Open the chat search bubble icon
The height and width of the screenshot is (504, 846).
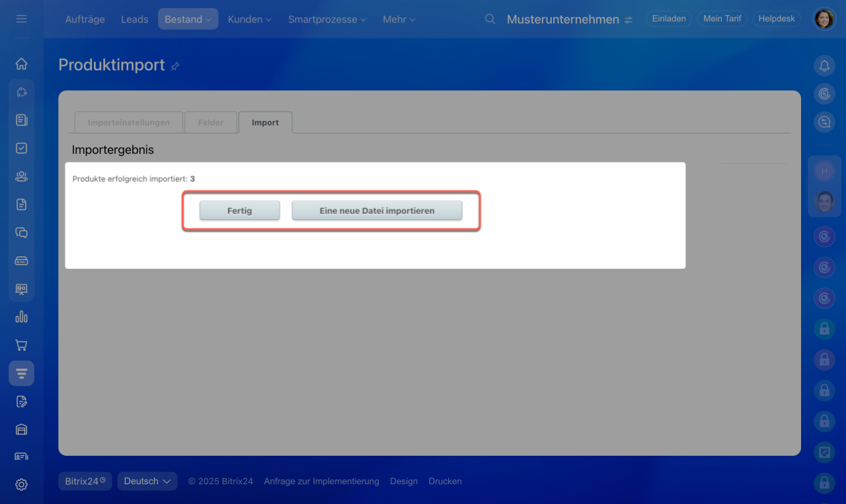pyautogui.click(x=824, y=122)
